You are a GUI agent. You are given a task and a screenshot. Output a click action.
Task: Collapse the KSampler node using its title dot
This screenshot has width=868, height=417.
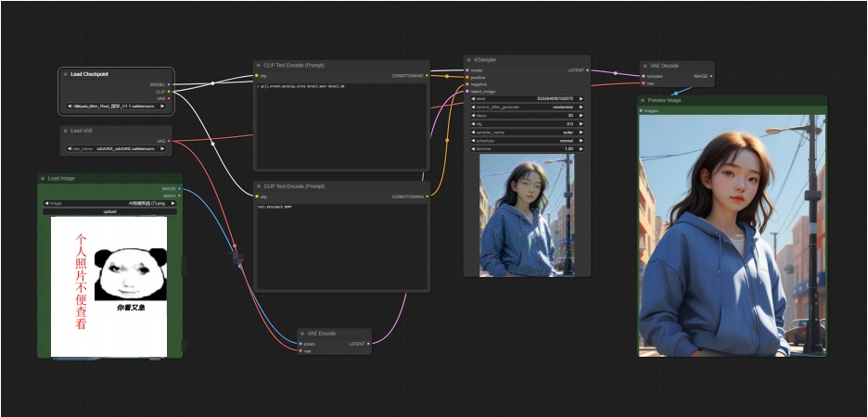click(x=470, y=59)
